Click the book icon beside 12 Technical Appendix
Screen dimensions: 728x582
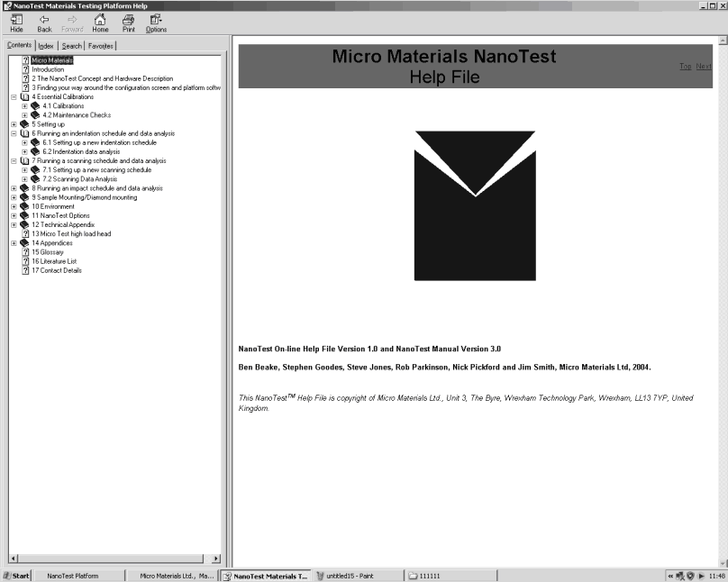click(x=24, y=225)
